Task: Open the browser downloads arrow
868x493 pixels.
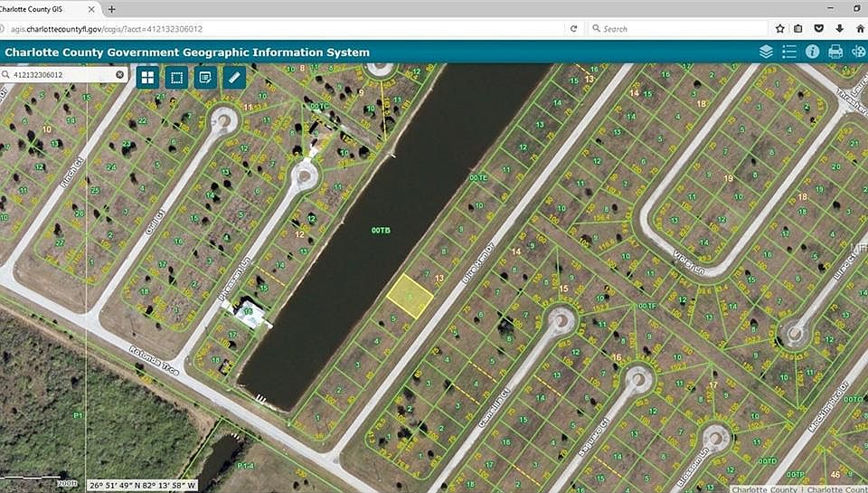Action: 840,29
